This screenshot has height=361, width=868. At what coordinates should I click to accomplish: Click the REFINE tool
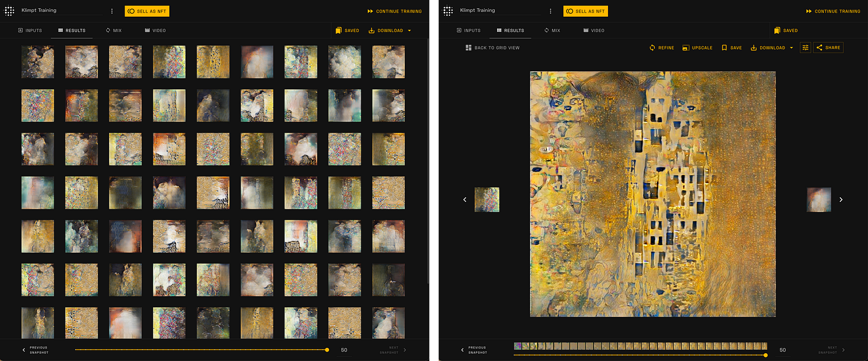[662, 48]
